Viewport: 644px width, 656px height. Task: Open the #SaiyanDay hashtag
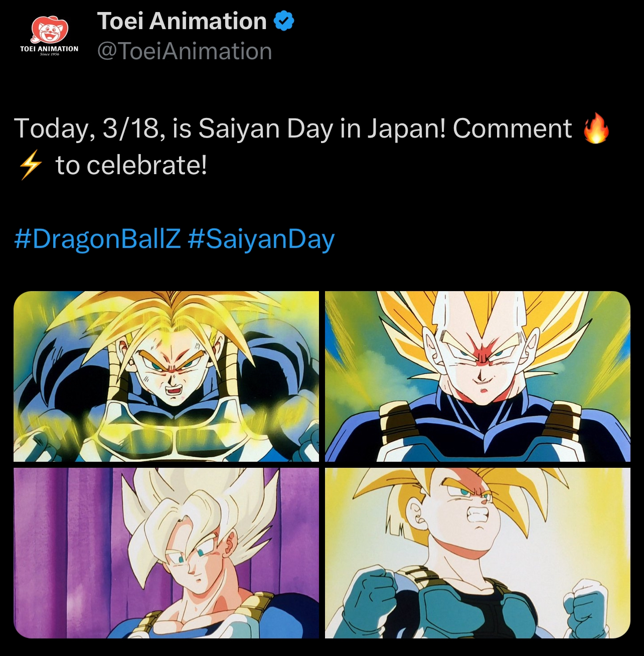click(261, 238)
